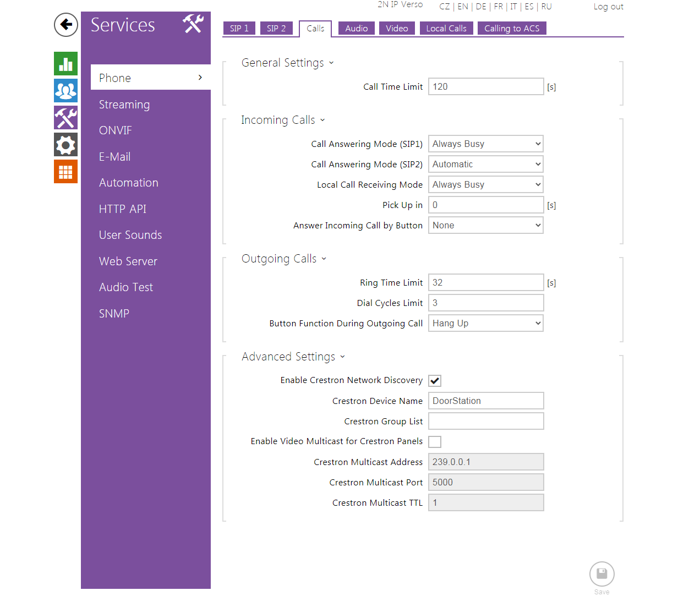
Task: Click the Log out link
Action: pyautogui.click(x=608, y=7)
